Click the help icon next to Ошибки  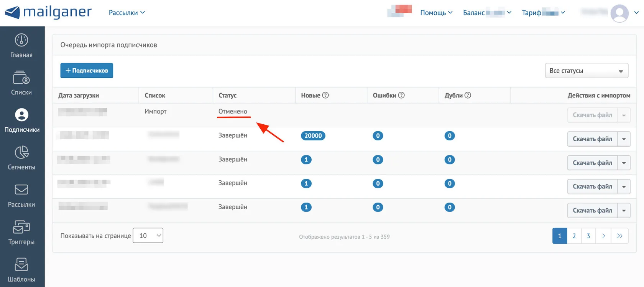click(x=401, y=95)
